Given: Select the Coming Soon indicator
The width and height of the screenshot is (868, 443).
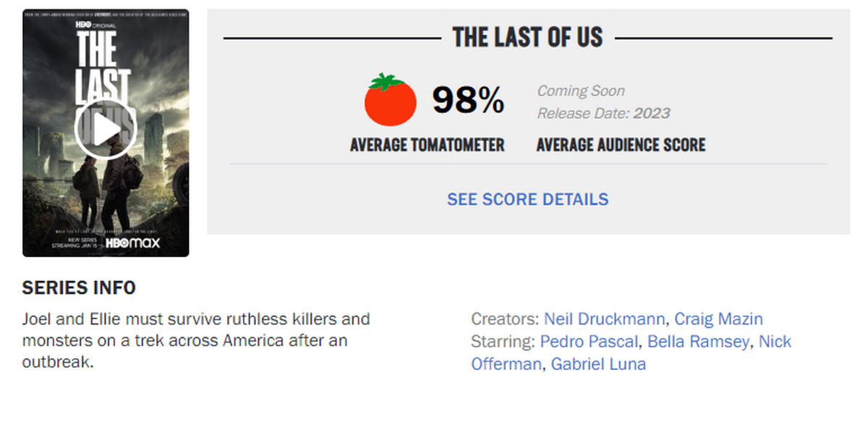Looking at the screenshot, I should click(x=581, y=90).
